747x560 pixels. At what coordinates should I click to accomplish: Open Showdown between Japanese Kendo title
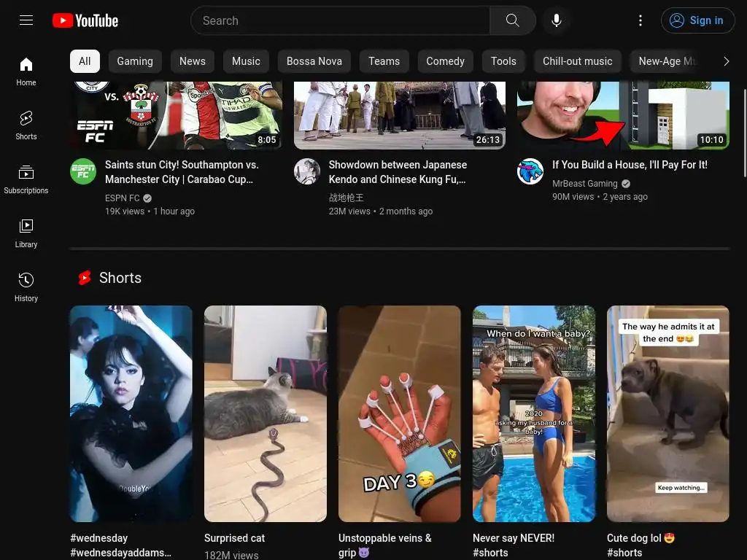398,172
